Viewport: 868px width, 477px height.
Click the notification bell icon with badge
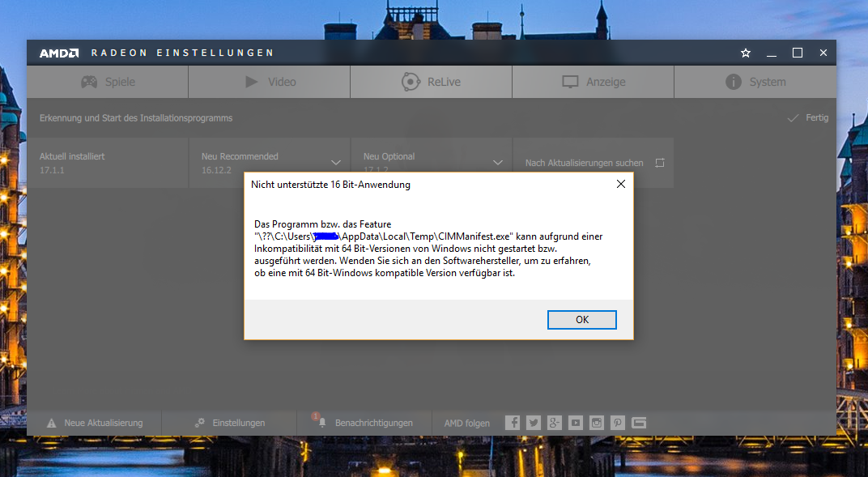click(x=321, y=421)
